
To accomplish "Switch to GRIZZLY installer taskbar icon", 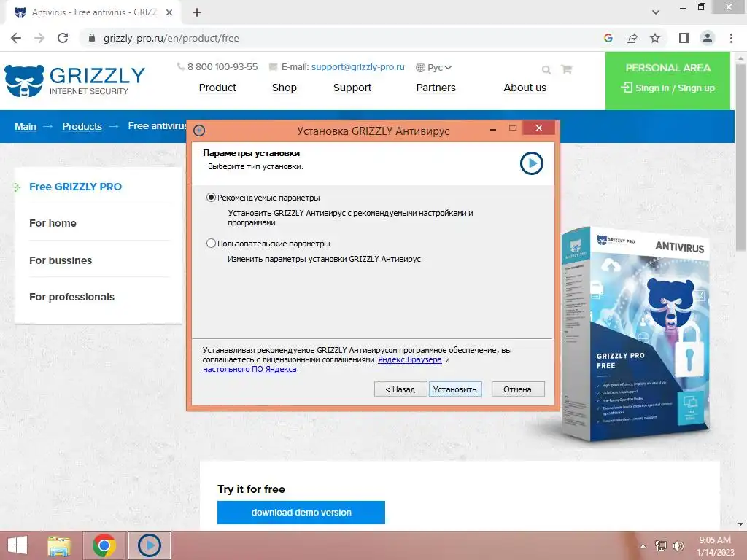I will coord(149,545).
